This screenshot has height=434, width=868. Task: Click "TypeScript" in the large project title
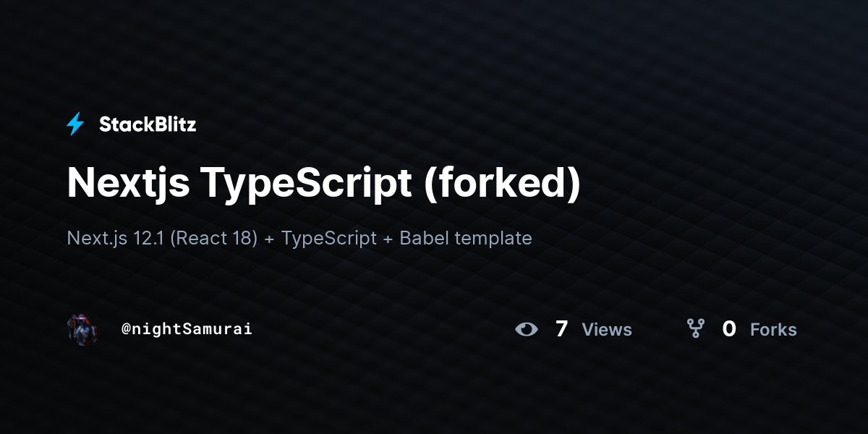[x=307, y=183]
